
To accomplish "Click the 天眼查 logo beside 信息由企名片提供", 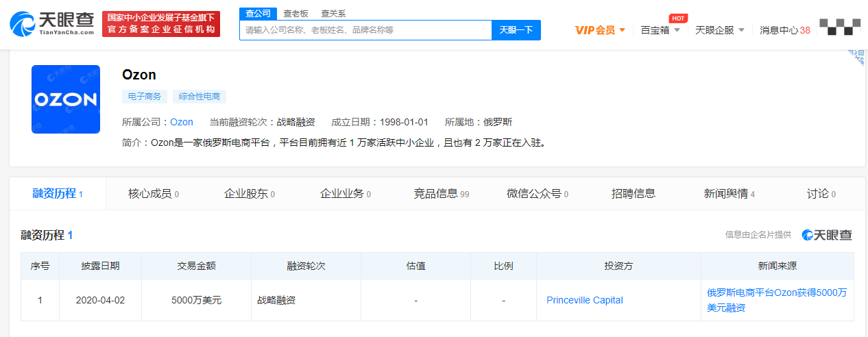I will pos(827,235).
